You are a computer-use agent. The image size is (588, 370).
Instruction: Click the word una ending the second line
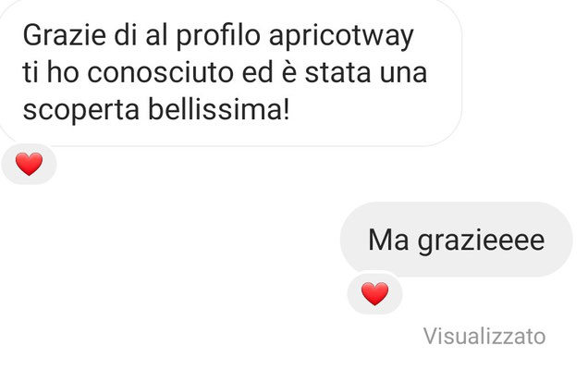pyautogui.click(x=403, y=75)
